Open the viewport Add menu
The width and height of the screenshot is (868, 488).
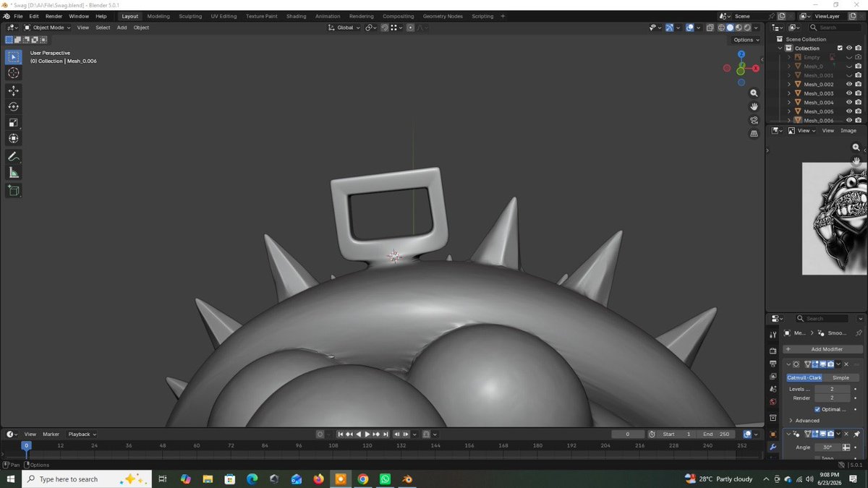122,27
